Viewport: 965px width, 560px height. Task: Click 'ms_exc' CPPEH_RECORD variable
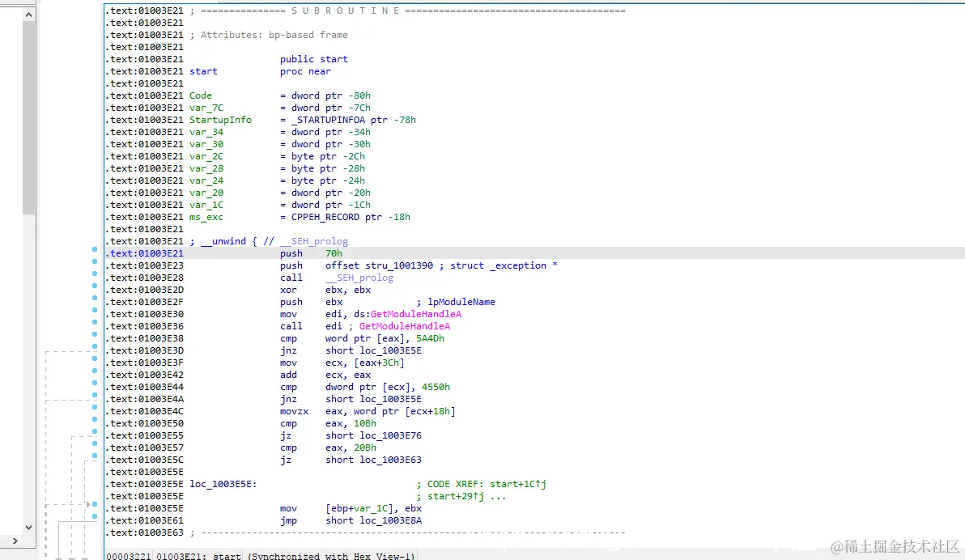pos(206,217)
